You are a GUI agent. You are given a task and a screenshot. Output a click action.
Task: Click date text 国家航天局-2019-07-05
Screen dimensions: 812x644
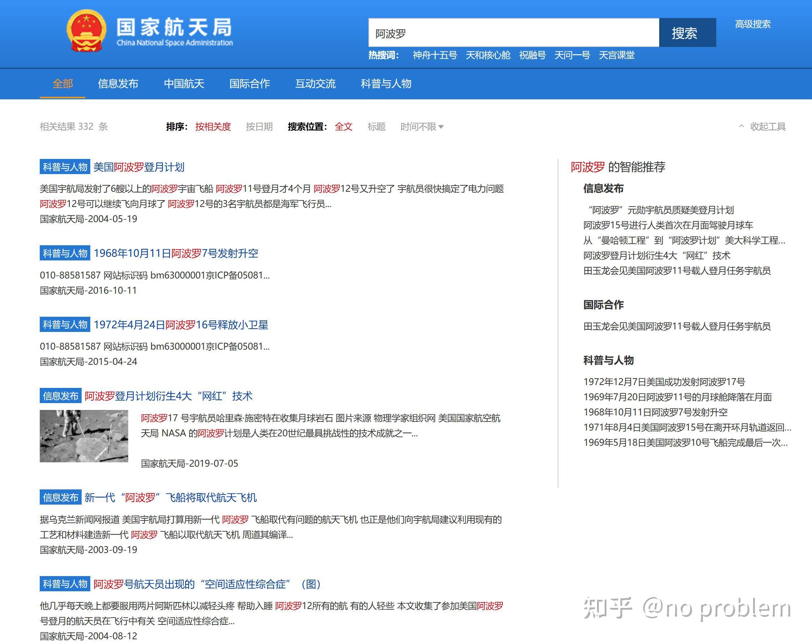pyautogui.click(x=189, y=463)
